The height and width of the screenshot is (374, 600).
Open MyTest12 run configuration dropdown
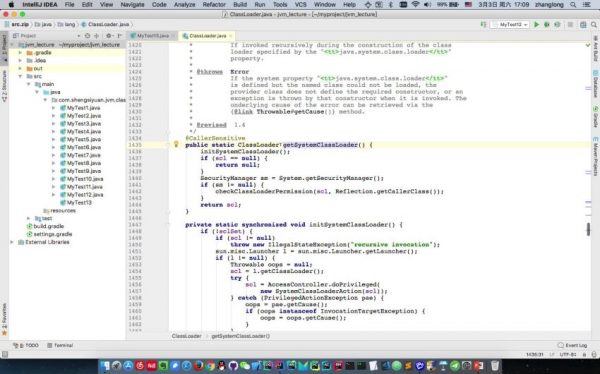coord(510,24)
